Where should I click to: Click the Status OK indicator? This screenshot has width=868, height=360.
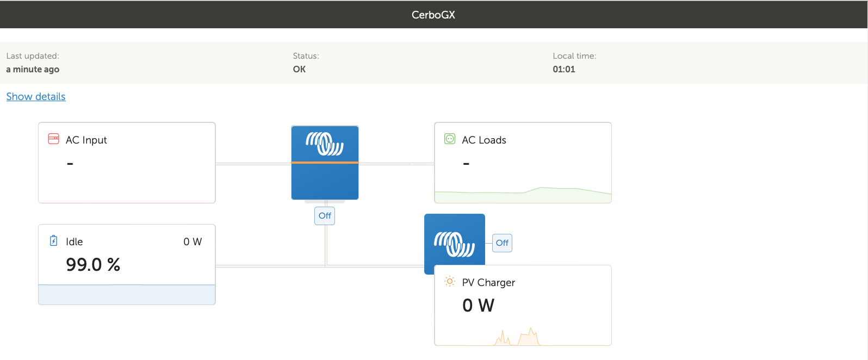[299, 70]
